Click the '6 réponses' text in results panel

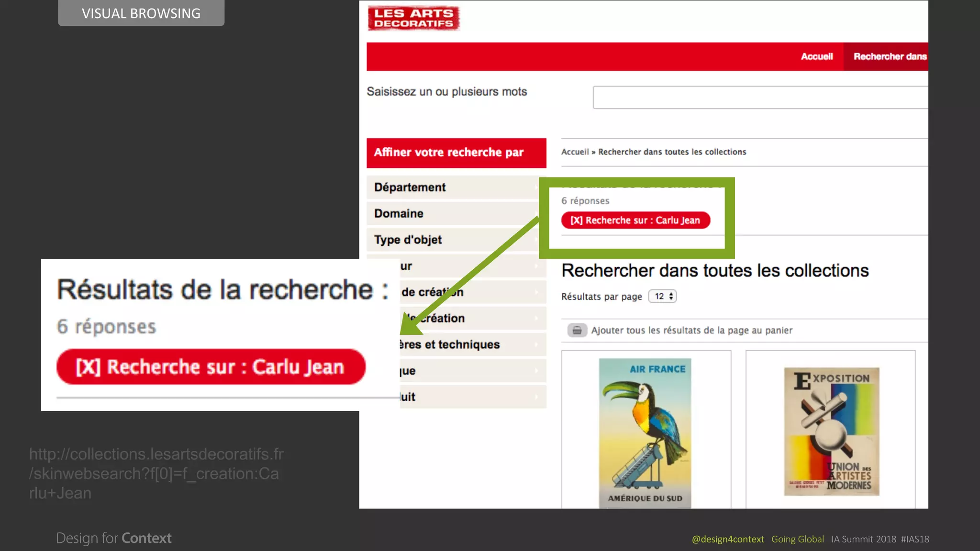585,201
